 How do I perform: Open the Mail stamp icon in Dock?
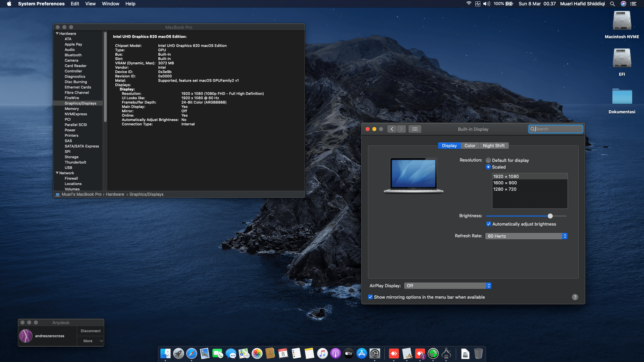click(x=205, y=353)
